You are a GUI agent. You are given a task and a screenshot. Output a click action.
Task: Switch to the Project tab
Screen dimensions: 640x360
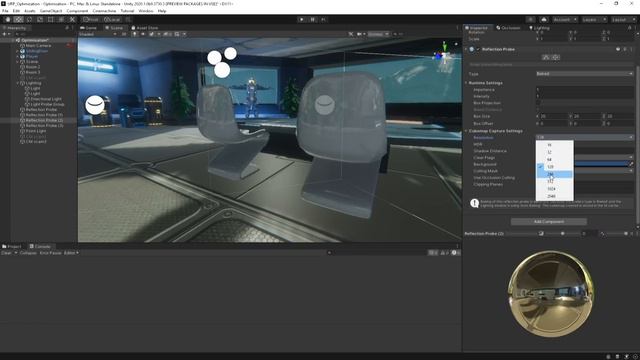pyautogui.click(x=11, y=247)
